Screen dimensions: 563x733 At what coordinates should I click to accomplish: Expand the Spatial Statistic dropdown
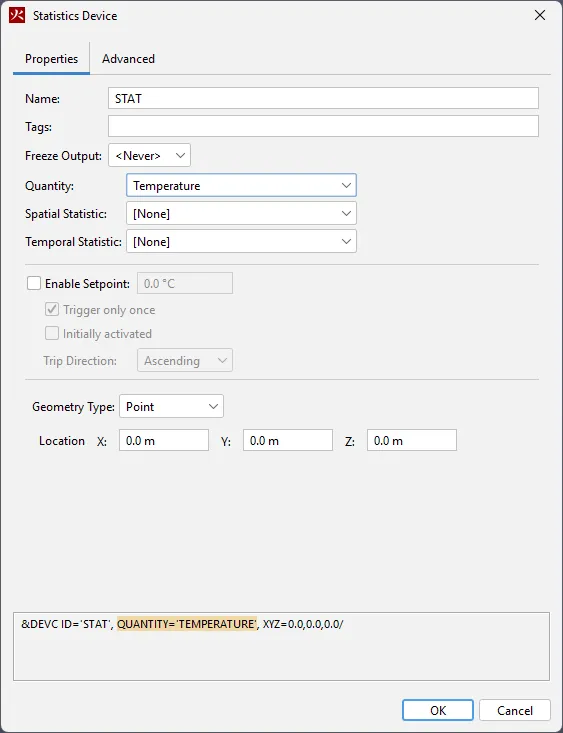tap(241, 214)
